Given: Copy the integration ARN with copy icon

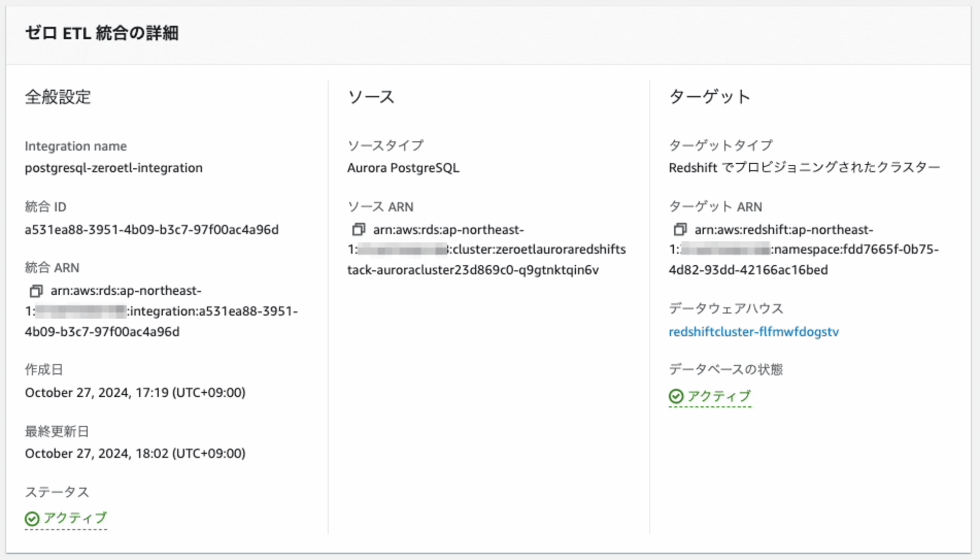Looking at the screenshot, I should pos(36,291).
